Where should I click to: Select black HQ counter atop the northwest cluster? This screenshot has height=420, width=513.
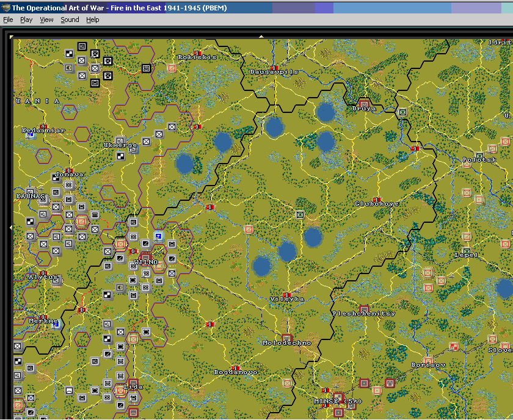(x=82, y=46)
